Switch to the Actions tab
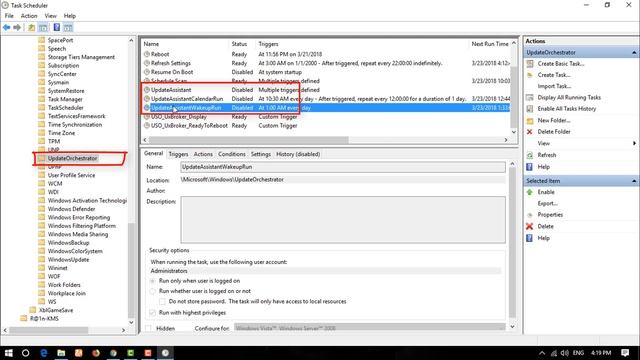The width and height of the screenshot is (640, 360). (x=203, y=154)
